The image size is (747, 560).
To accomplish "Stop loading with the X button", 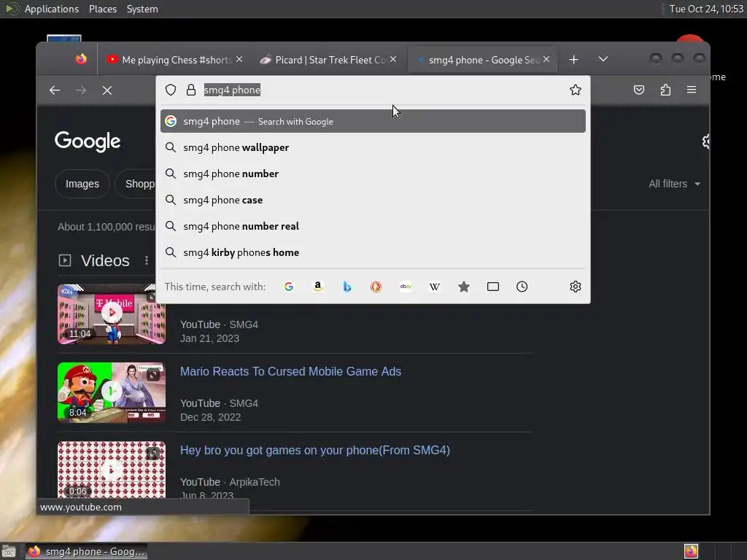I will 107,90.
